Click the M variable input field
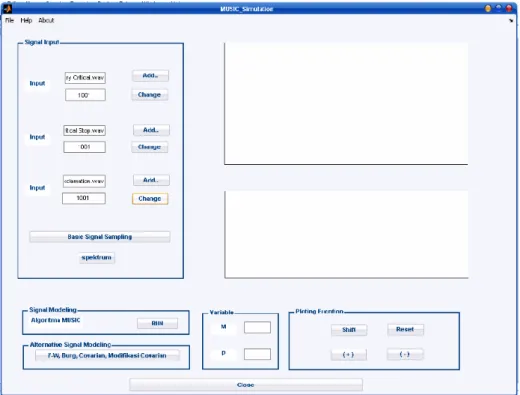Image resolution: width=520 pixels, height=395 pixels. pos(257,327)
